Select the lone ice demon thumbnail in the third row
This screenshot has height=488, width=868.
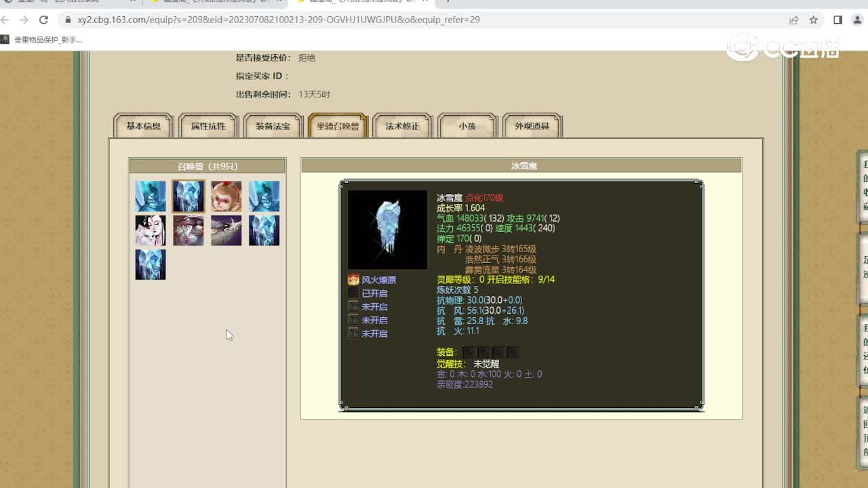(151, 264)
